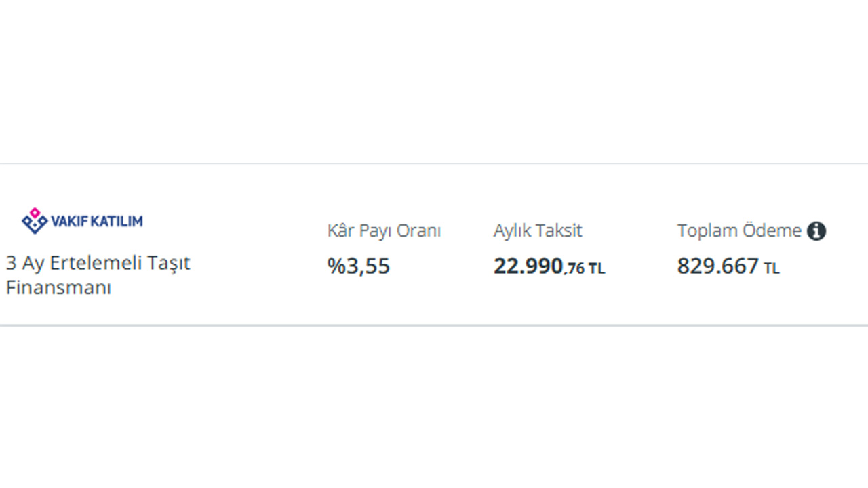
Task: Click the Toplam Ödeme label text
Action: (x=738, y=231)
